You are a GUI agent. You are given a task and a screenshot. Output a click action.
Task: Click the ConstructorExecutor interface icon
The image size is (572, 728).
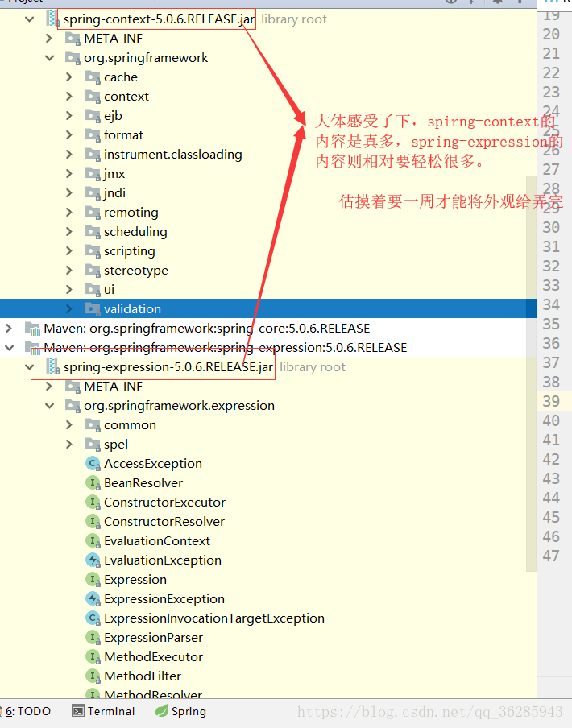click(x=93, y=503)
